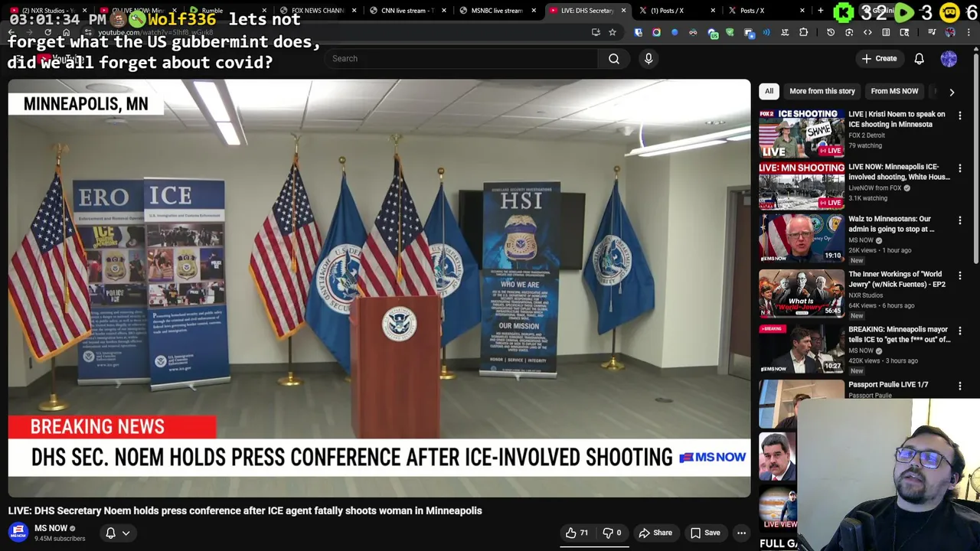The height and width of the screenshot is (551, 980).
Task: Like the video with thumbs up
Action: 577,533
